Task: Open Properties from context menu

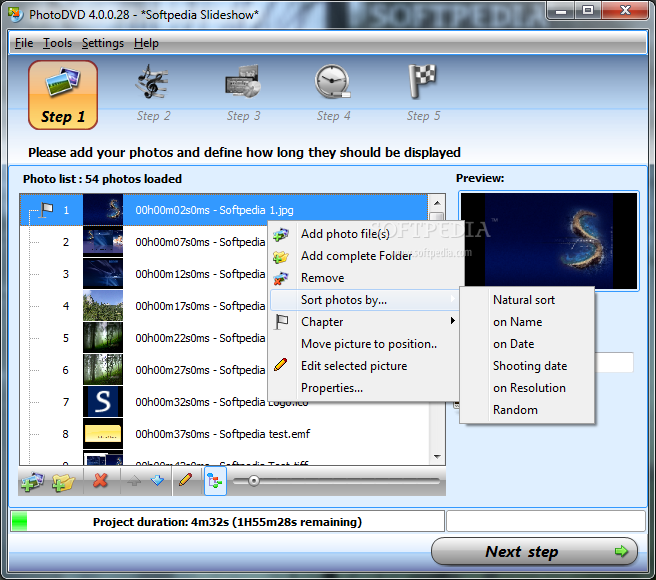Action: (365, 388)
